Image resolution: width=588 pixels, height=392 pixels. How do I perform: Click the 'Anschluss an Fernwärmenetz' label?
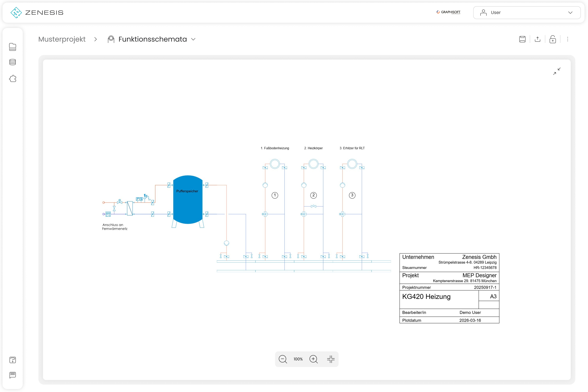[x=115, y=227]
